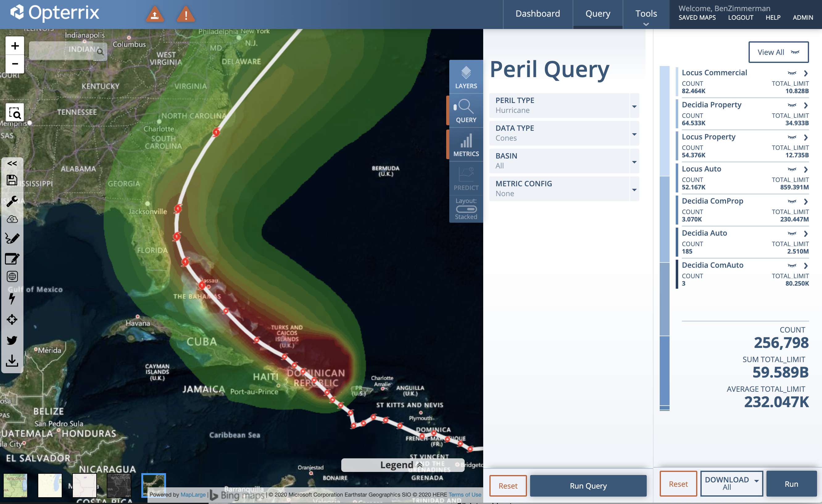Expand Decidia ComAuto details chevron
Viewport: 822px width, 504px height.
pyautogui.click(x=806, y=266)
